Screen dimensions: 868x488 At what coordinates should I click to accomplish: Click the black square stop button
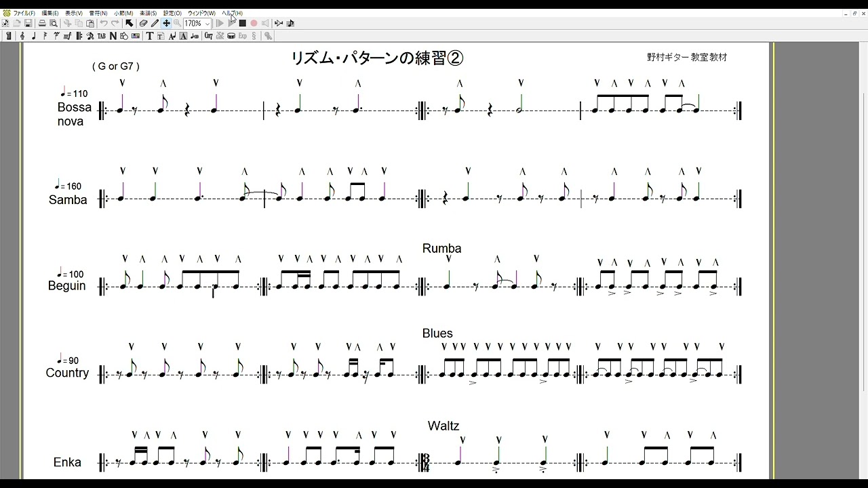pos(242,23)
